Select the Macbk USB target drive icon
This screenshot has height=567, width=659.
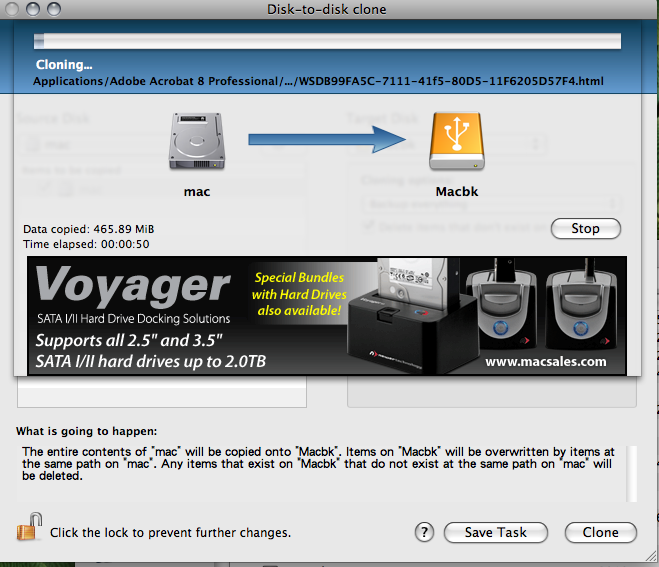[x=457, y=141]
